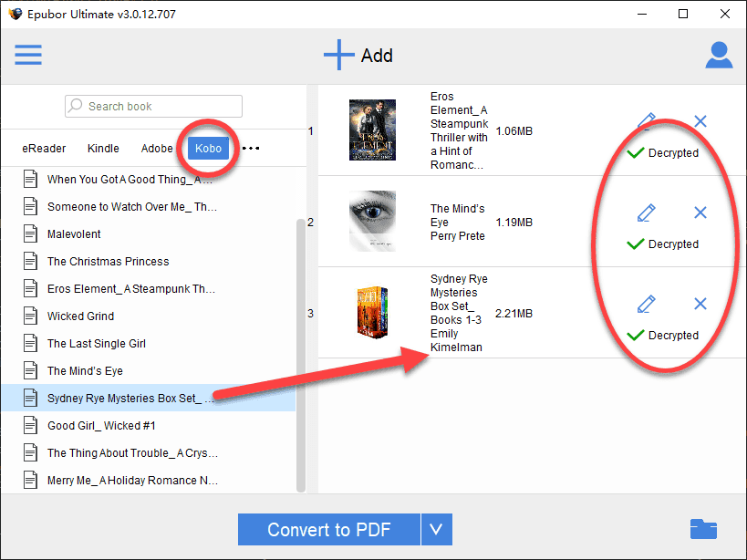
Task: Open the output folder icon
Action: tap(703, 529)
